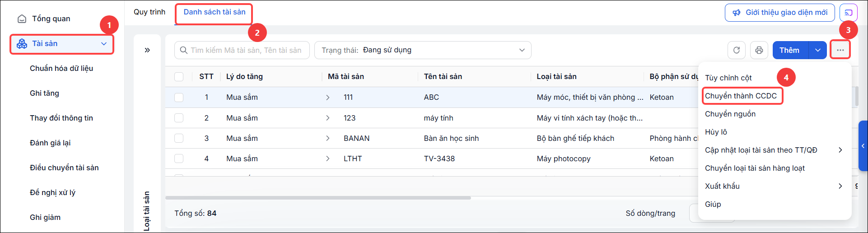868x233 pixels.
Task: Open Ghi giảm sidebar item
Action: tap(45, 218)
